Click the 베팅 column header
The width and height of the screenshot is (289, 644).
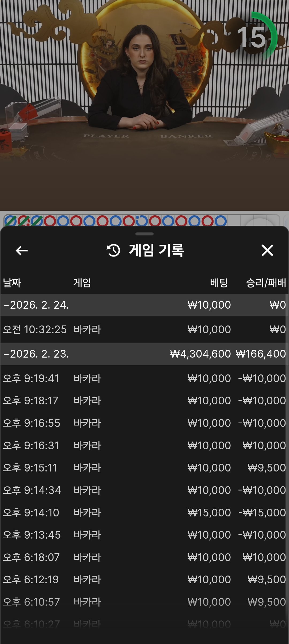coord(219,283)
